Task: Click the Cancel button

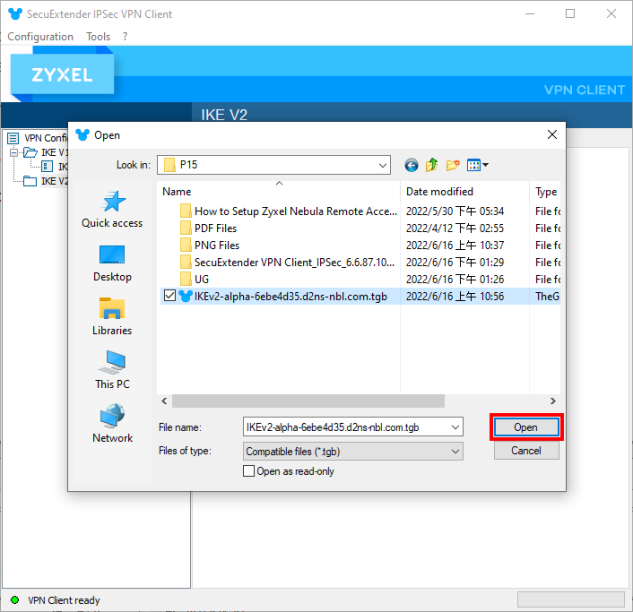Action: (x=526, y=450)
